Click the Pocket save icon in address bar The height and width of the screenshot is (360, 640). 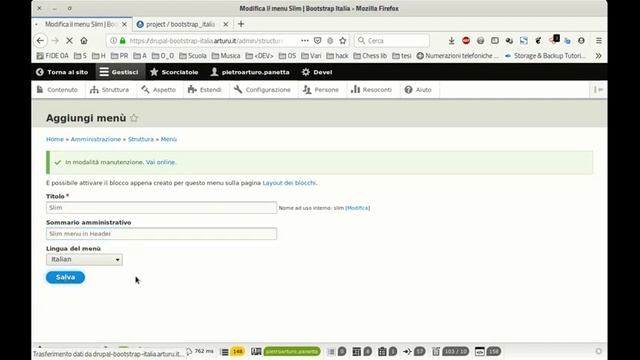[x=318, y=40]
